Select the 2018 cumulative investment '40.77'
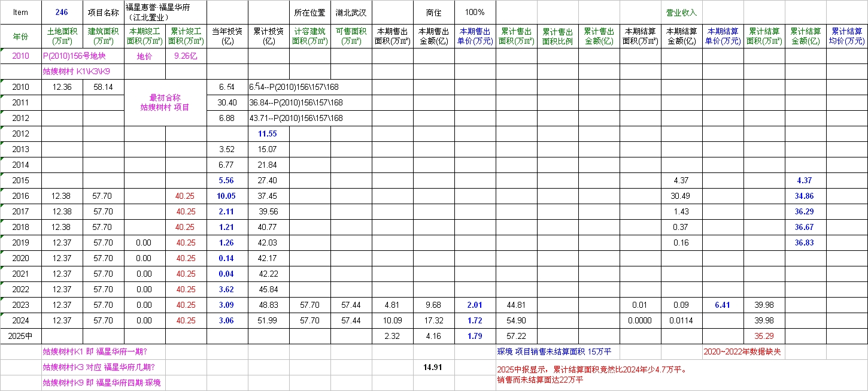This screenshot has height=391, width=868. pyautogui.click(x=269, y=228)
